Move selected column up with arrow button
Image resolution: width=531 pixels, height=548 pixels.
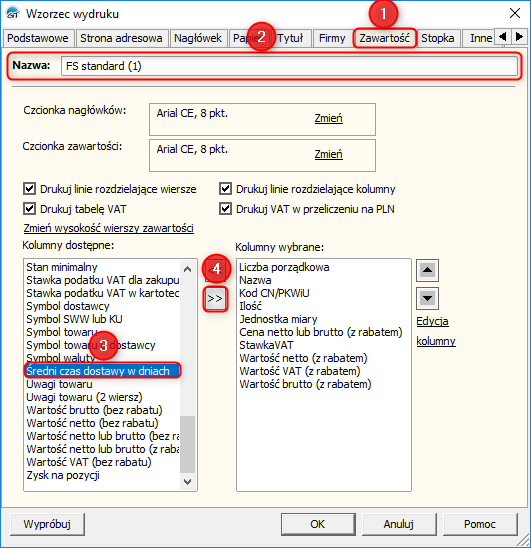(x=427, y=271)
